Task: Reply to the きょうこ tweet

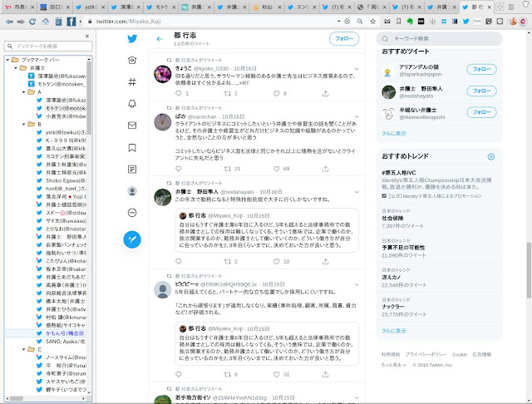Action: [x=179, y=93]
